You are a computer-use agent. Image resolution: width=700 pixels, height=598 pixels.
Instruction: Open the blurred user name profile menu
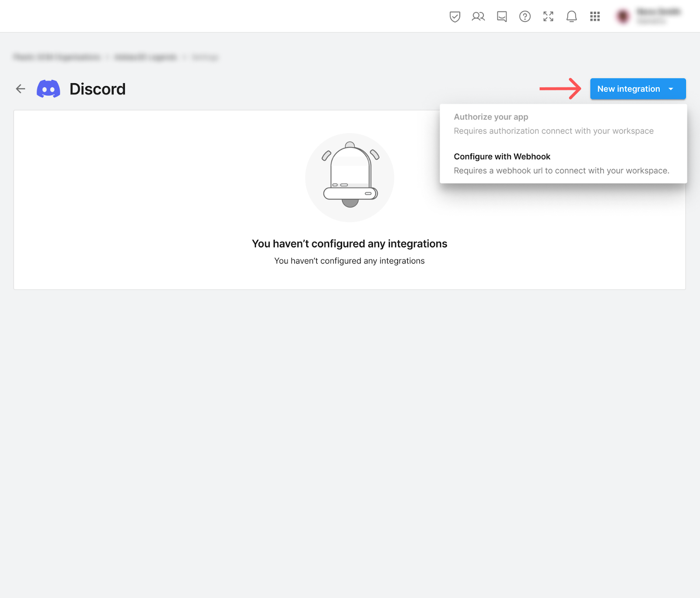(658, 16)
